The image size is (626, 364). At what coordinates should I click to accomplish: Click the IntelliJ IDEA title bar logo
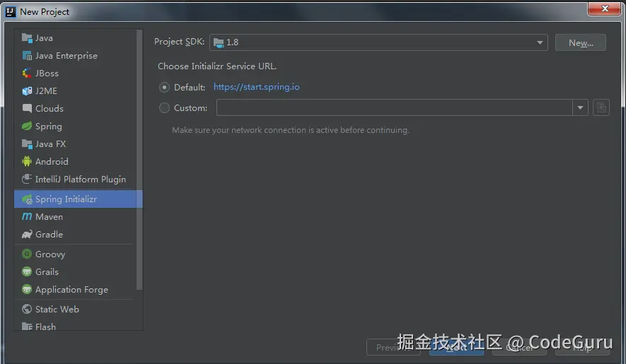pyautogui.click(x=11, y=12)
